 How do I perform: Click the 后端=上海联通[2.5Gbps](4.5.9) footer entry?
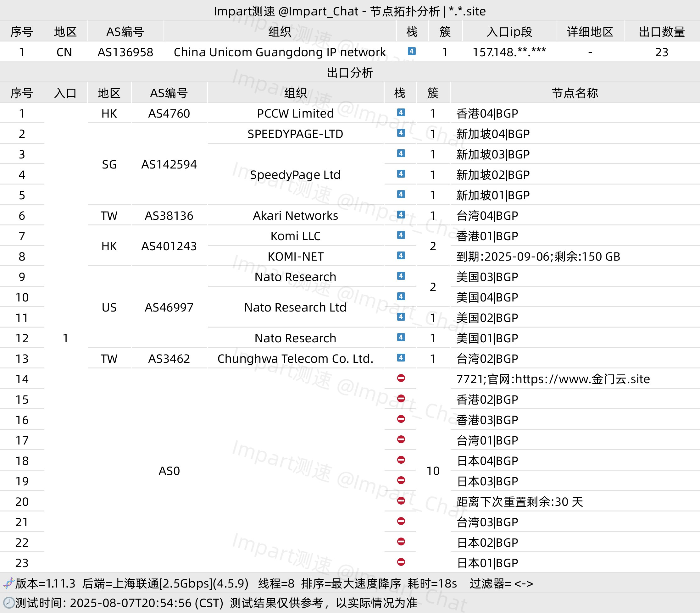click(x=165, y=583)
